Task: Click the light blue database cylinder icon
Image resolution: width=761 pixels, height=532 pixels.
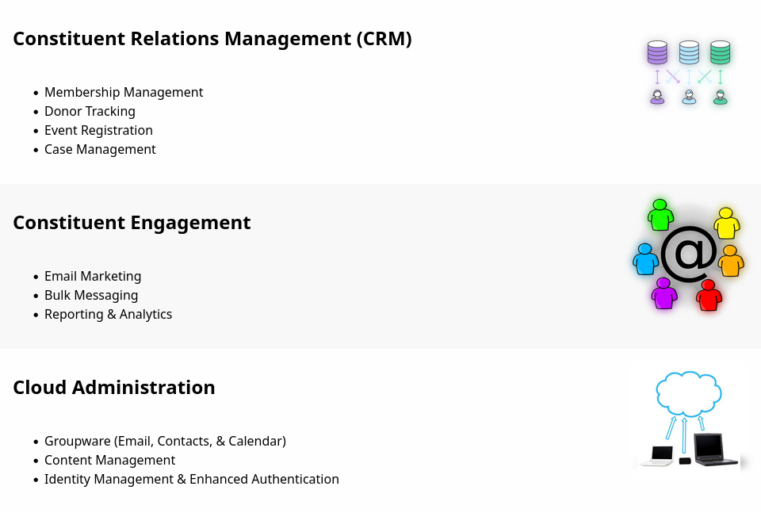Action: (x=689, y=52)
